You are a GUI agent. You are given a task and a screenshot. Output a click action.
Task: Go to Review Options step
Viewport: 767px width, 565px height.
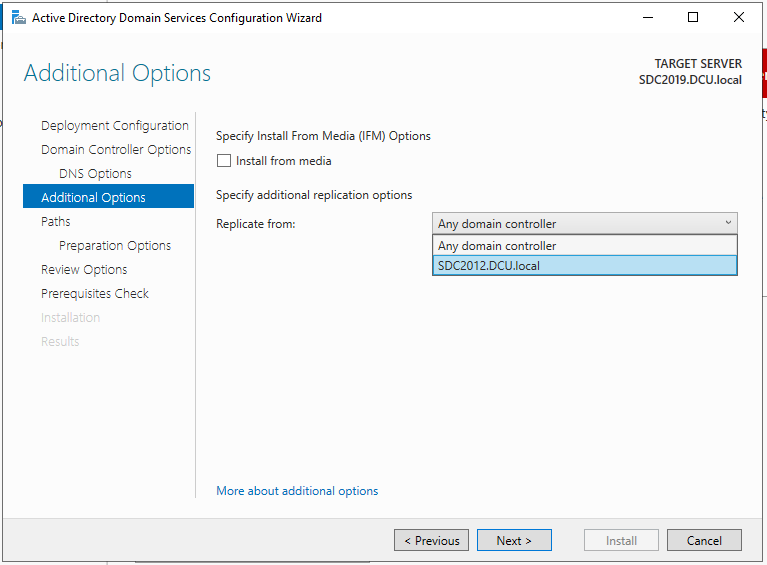[x=84, y=270]
